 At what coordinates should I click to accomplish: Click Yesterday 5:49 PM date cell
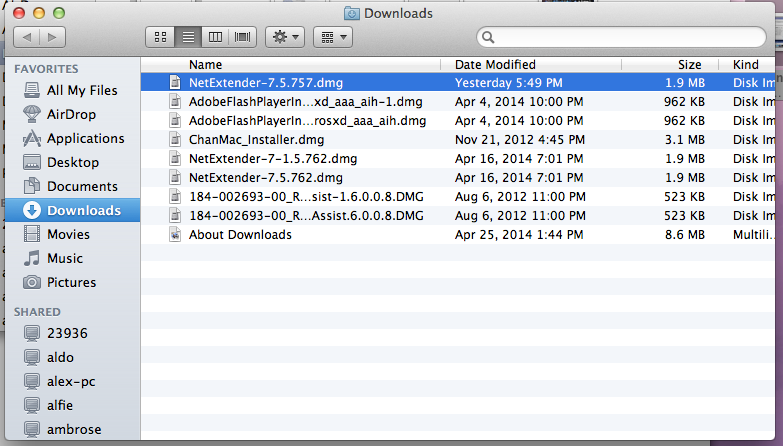pyautogui.click(x=508, y=83)
